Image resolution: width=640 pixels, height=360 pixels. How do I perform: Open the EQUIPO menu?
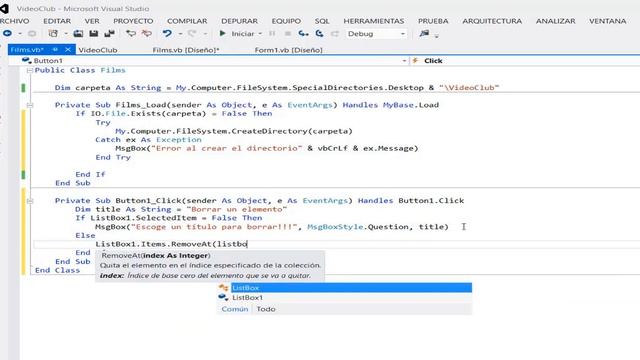[x=286, y=21]
